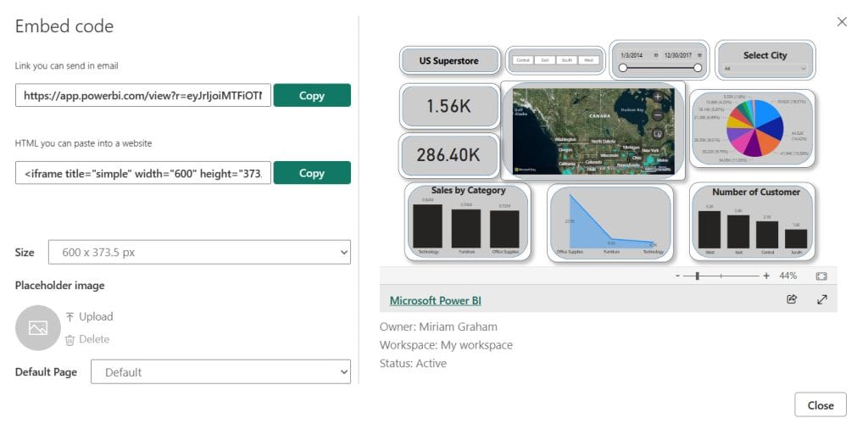Select the South region slicer button
The width and height of the screenshot is (868, 424).
click(x=567, y=60)
